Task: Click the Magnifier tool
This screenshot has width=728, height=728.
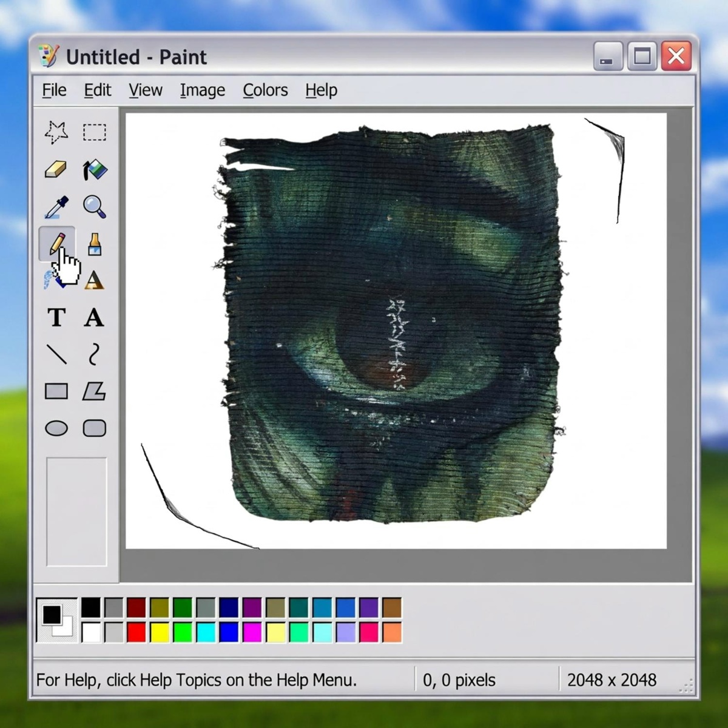Action: [95, 207]
